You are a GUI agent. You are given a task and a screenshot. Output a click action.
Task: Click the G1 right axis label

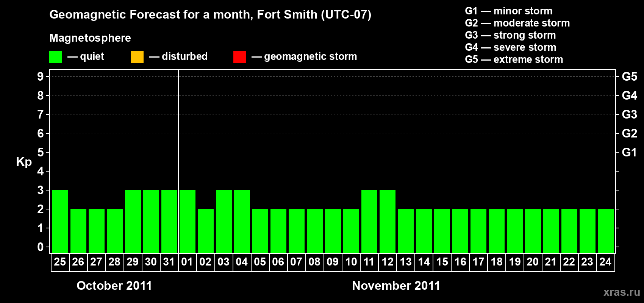click(630, 152)
